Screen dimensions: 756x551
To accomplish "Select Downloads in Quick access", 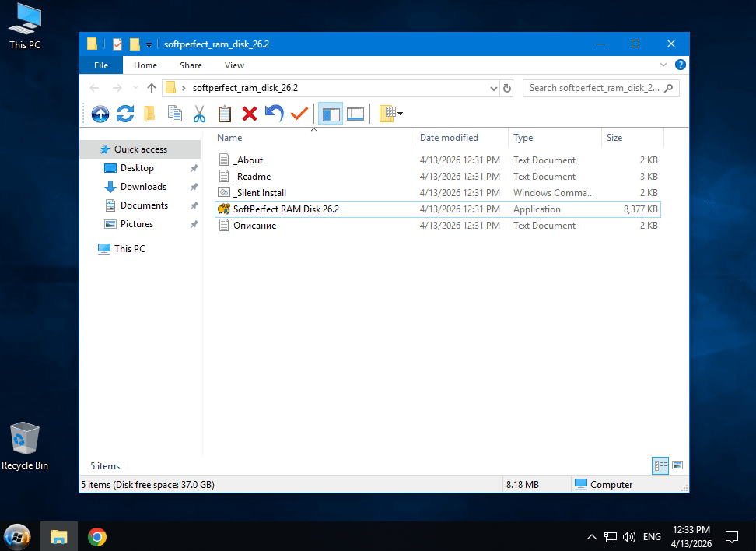I will 143,187.
